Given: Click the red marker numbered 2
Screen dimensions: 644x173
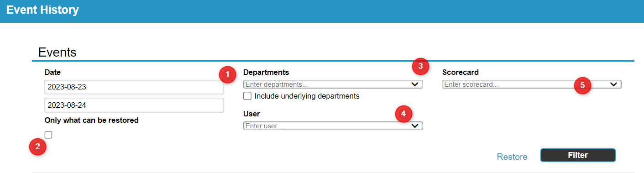Looking at the screenshot, I should (x=38, y=147).
